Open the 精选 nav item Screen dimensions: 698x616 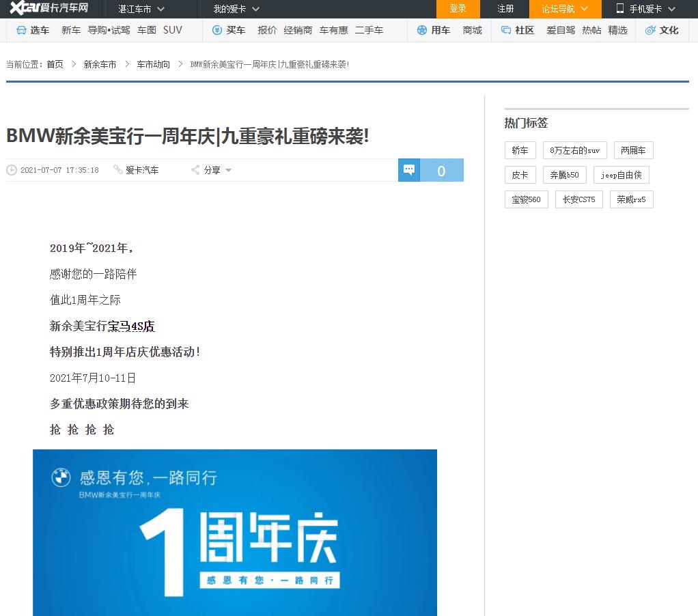click(x=618, y=30)
